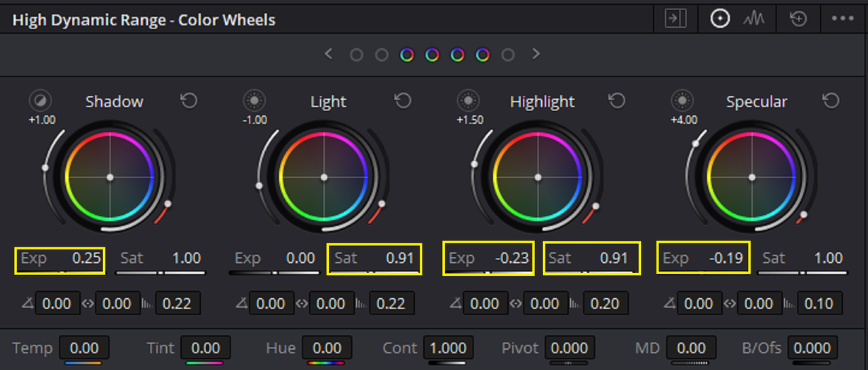The width and height of the screenshot is (868, 370).
Task: Click the Specular falloff field 0.10
Action: (x=819, y=304)
